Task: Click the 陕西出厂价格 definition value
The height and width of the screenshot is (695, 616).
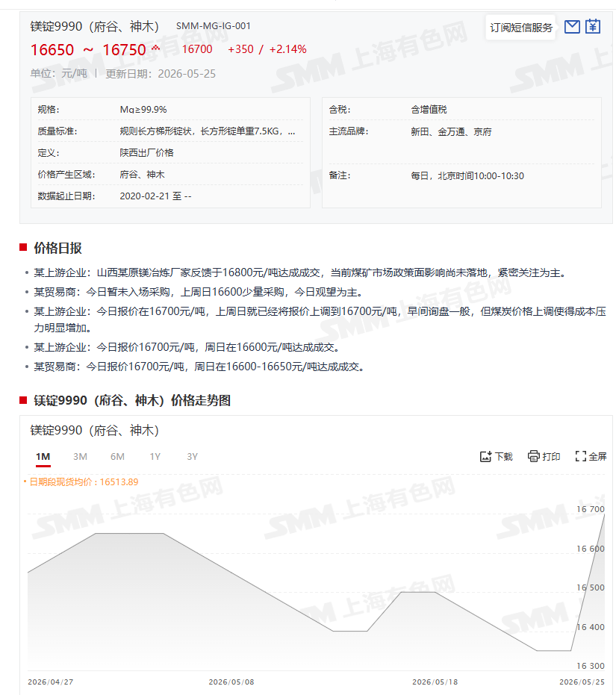Action: point(147,153)
